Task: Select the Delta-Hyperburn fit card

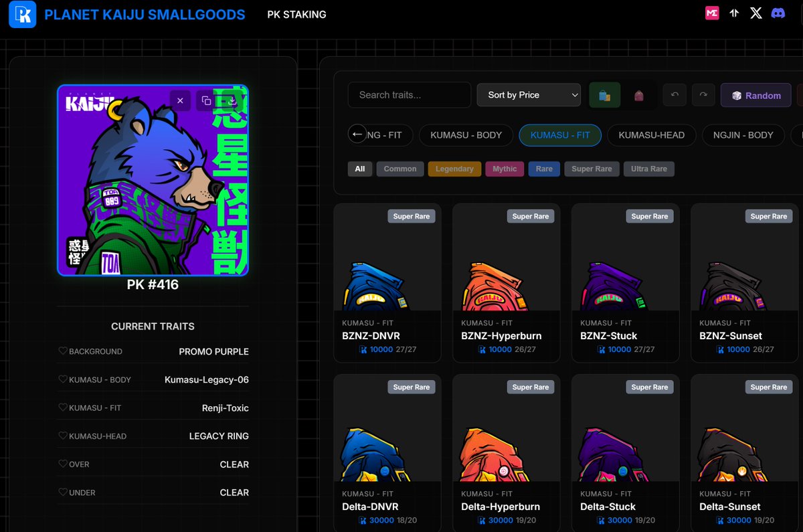Action: [x=507, y=454]
